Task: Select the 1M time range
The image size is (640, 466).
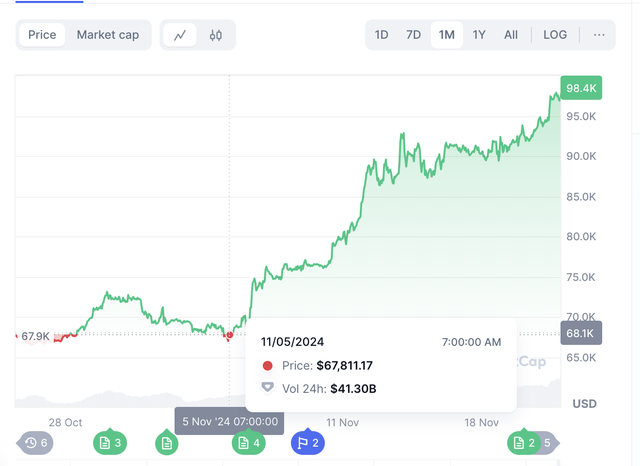Action: click(x=446, y=35)
